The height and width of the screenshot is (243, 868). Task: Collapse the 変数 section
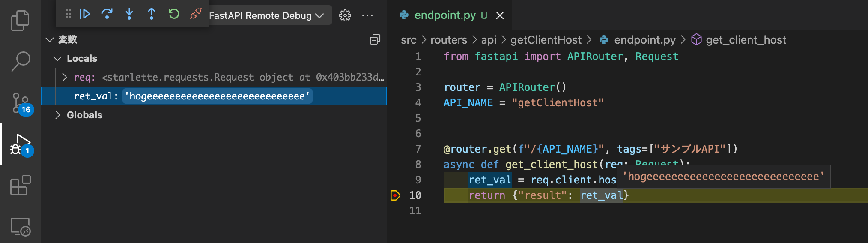[50, 39]
